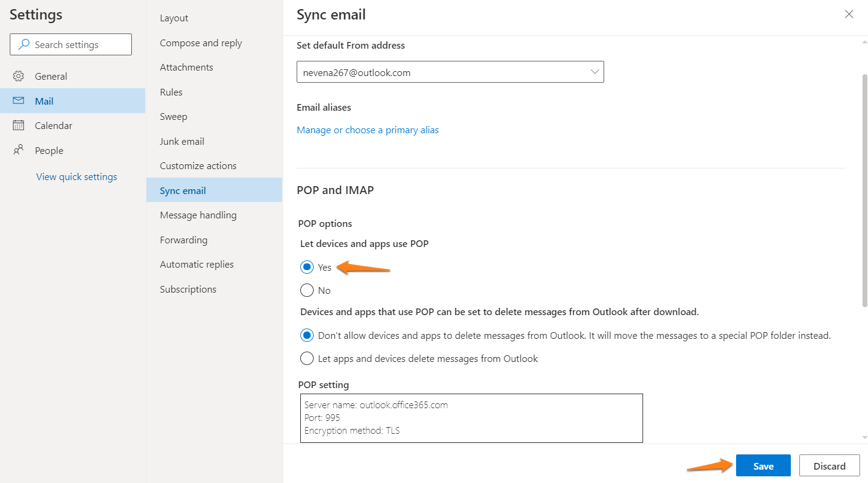The image size is (868, 483).
Task: Choose Let apps and devices delete messages
Action: pos(307,358)
